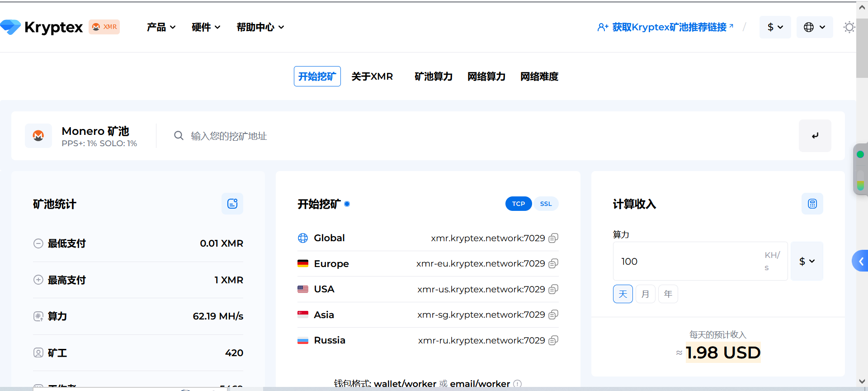
Task: Switch to the 网络算力 tab
Action: point(486,76)
